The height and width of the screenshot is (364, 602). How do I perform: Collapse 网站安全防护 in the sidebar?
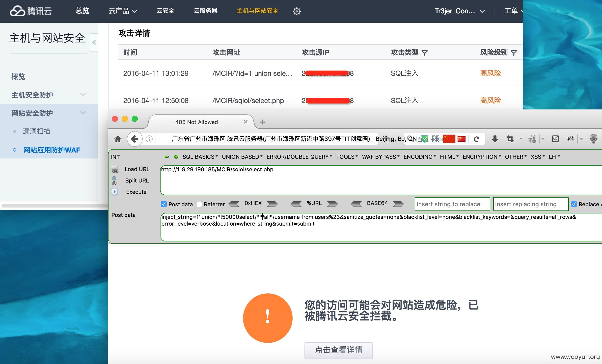[49, 113]
